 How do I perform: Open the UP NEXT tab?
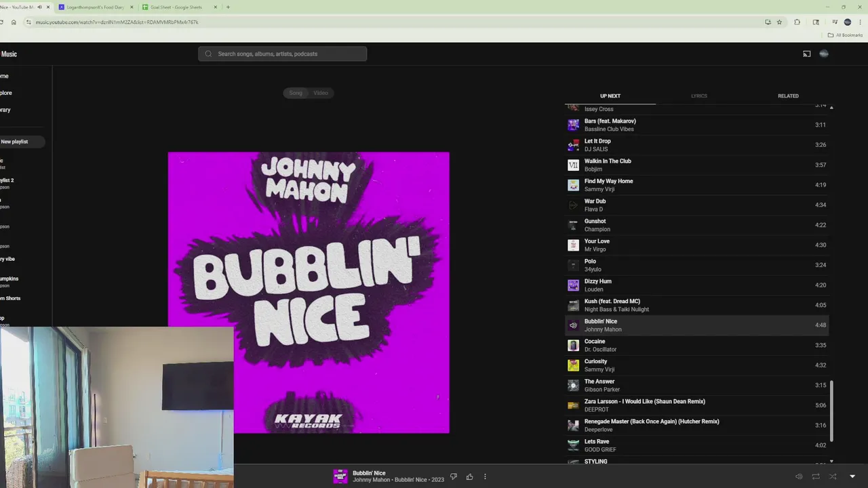610,96
